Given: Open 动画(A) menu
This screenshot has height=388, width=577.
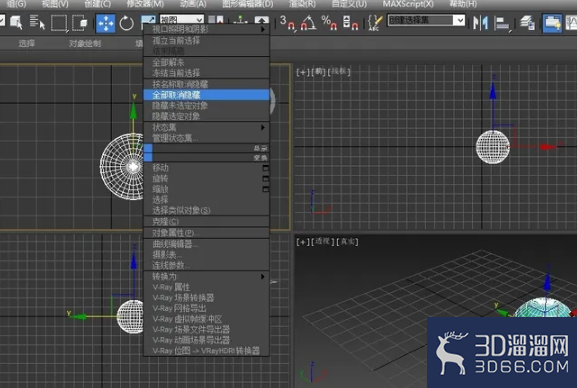Looking at the screenshot, I should (x=193, y=4).
